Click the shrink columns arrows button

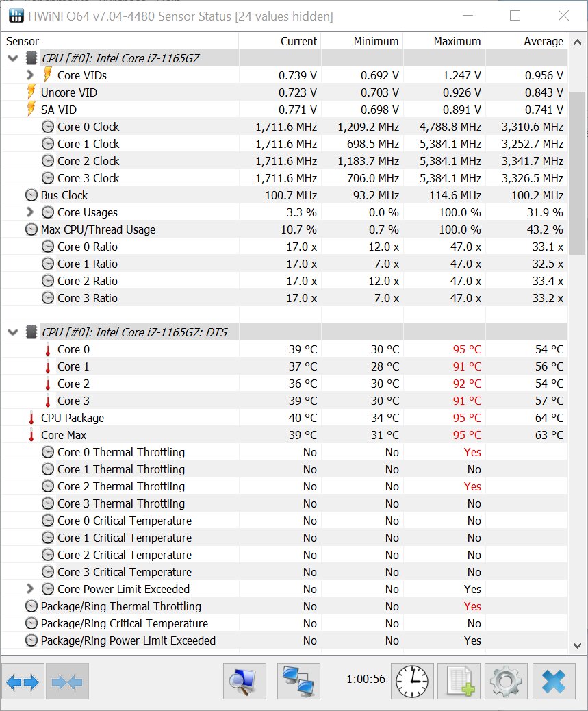pyautogui.click(x=67, y=682)
